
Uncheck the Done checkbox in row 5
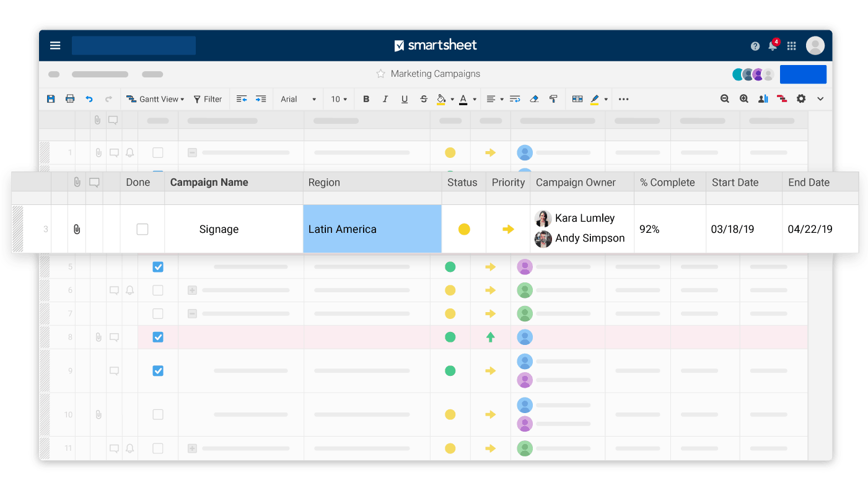tap(158, 267)
